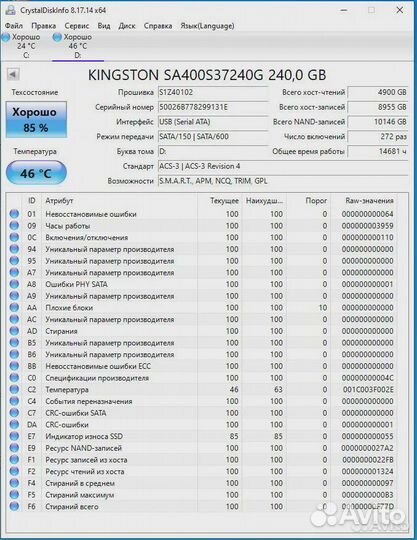Click the CrystalDiskInfo title bar app icon
This screenshot has width=417, height=540.
(x=10, y=10)
